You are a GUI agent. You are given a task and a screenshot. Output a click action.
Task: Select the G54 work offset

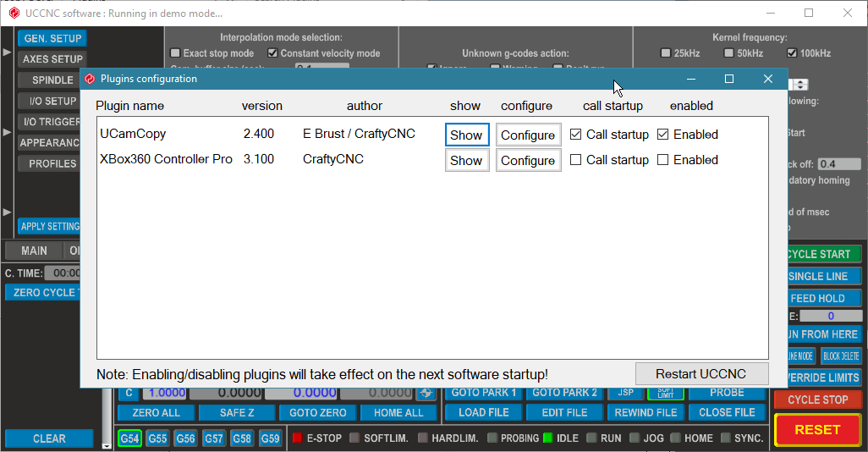129,438
